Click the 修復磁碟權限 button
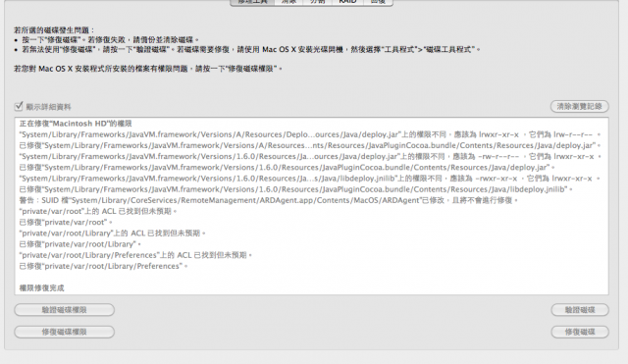Image resolution: width=628 pixels, height=364 pixels. click(64, 332)
